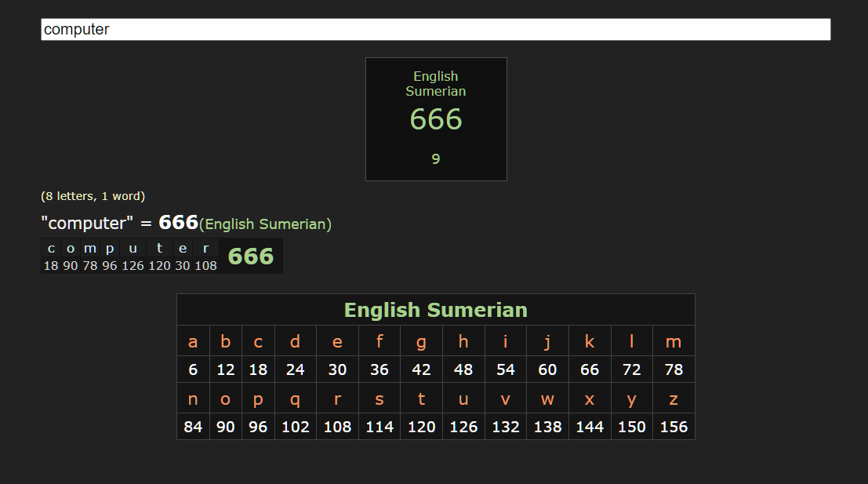Click letter "y" in the cipher table
Image resolution: width=868 pixels, height=484 pixels.
(x=632, y=398)
